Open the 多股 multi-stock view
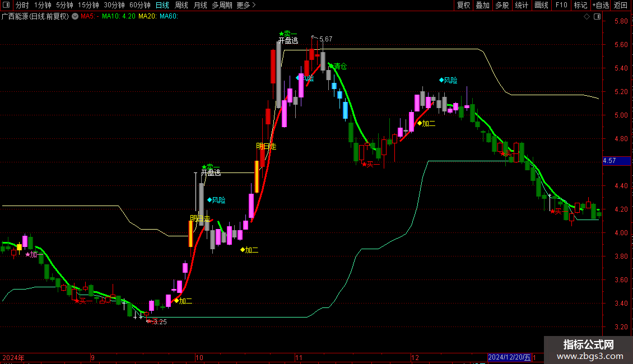 (x=502, y=5)
